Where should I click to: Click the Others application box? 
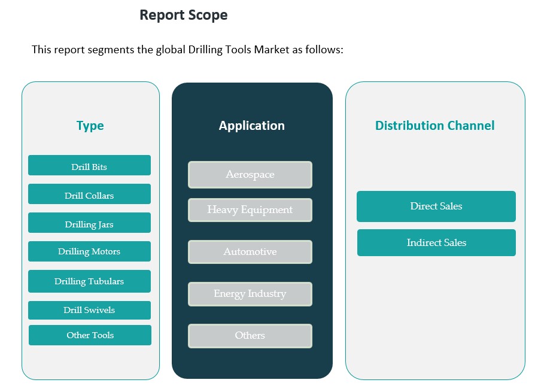(250, 336)
